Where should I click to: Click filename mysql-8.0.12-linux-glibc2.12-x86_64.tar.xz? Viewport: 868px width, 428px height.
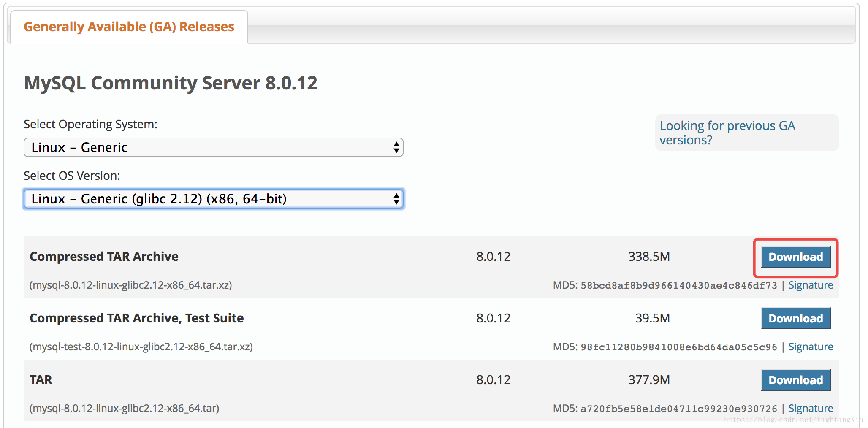[x=130, y=285]
